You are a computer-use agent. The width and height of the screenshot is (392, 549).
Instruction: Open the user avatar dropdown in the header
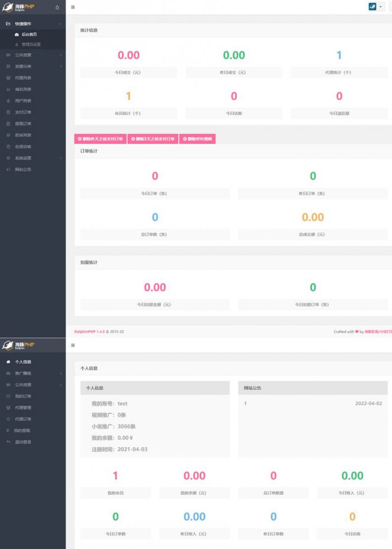[376, 7]
